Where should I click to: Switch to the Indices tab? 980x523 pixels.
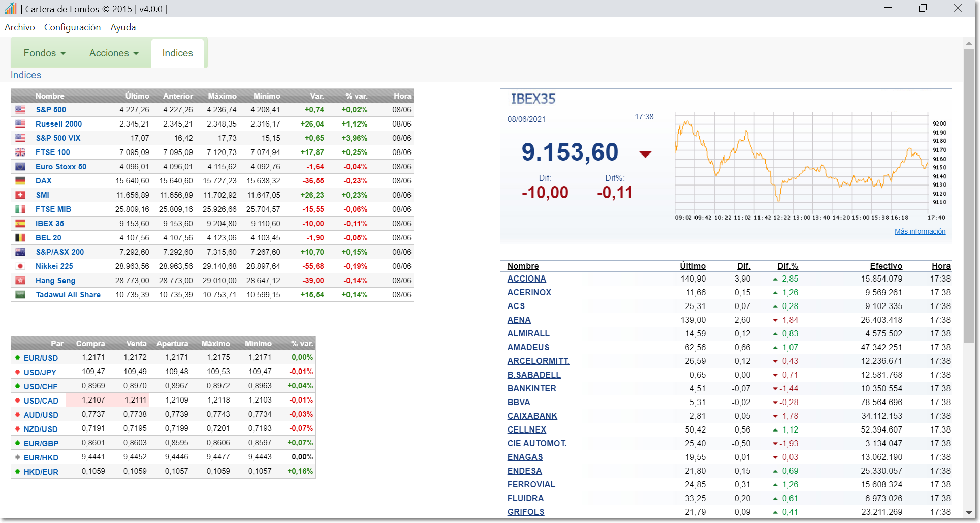(x=177, y=53)
